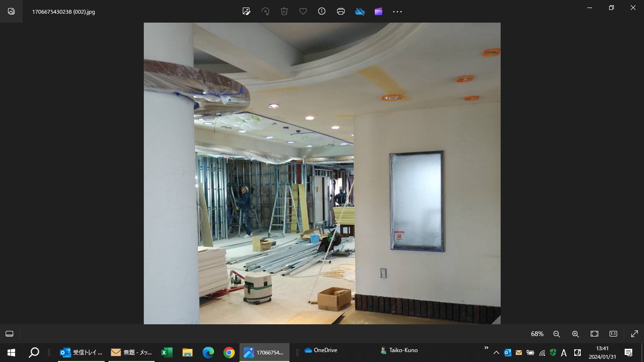The height and width of the screenshot is (362, 644).
Task: Click the Print icon
Action: tap(341, 11)
